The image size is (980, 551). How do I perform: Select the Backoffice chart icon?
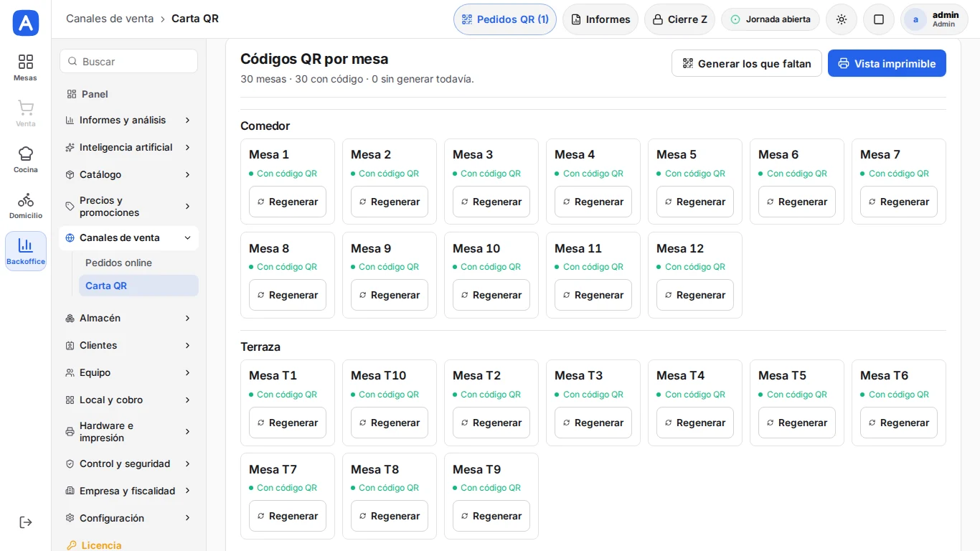coord(26,251)
